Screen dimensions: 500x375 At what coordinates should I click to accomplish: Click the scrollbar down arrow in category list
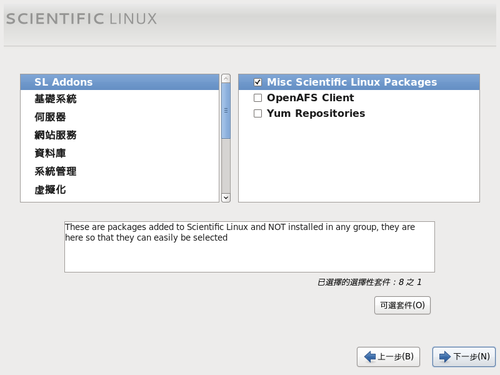coord(226,198)
